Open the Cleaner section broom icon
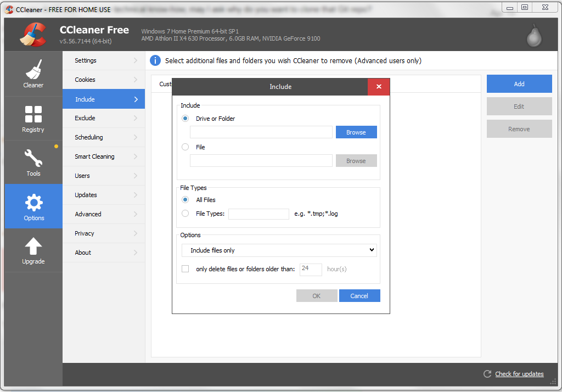 33,69
